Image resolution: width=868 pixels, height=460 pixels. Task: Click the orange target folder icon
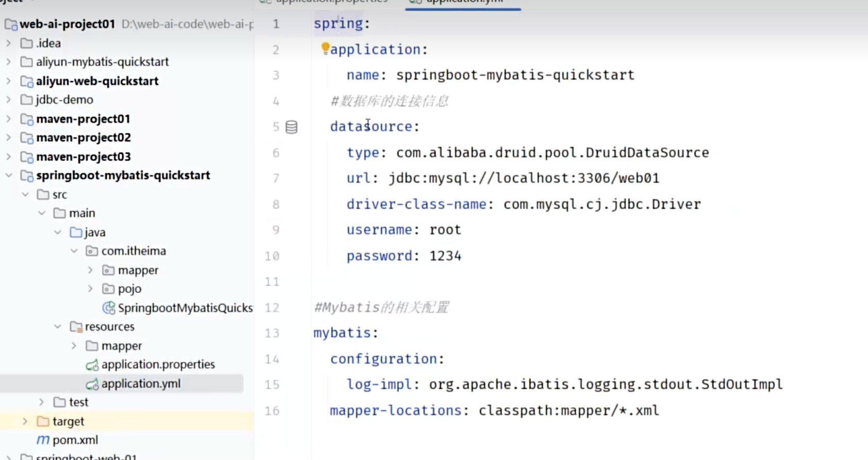(43, 421)
